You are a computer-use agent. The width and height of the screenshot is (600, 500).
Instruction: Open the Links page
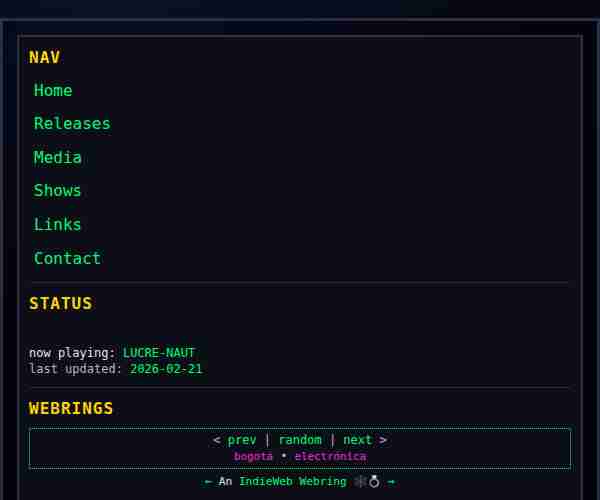coord(58,225)
